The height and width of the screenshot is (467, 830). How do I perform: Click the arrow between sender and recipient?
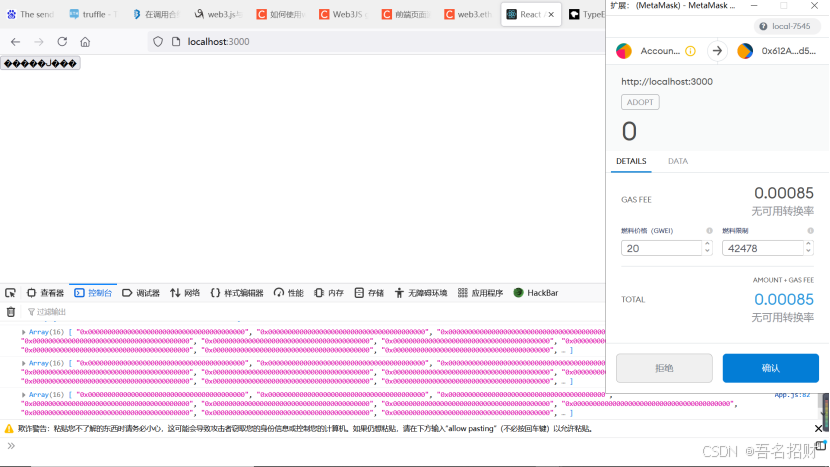pos(717,51)
